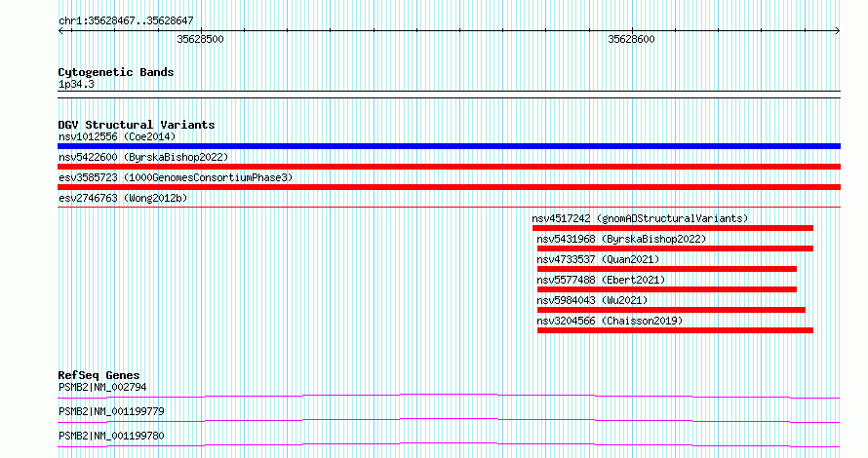Click the nsv5577488 red bar
Image resolution: width=868 pixels, height=458 pixels.
point(666,289)
